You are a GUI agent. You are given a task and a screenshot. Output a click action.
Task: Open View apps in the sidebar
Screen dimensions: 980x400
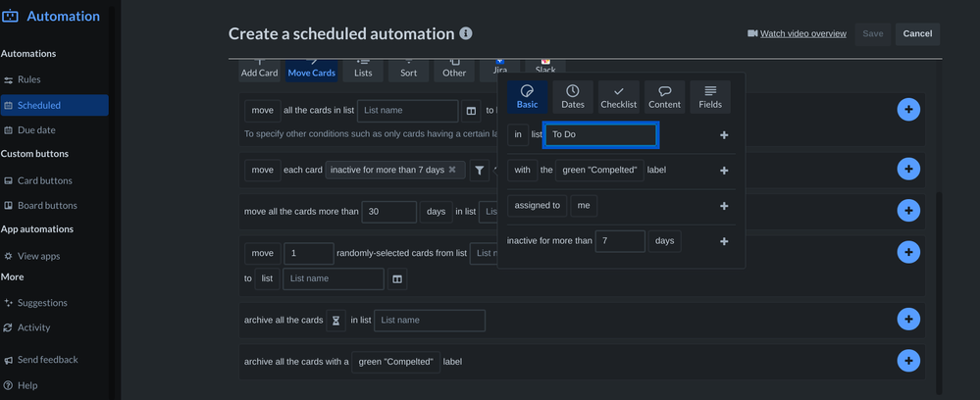[x=54, y=256]
